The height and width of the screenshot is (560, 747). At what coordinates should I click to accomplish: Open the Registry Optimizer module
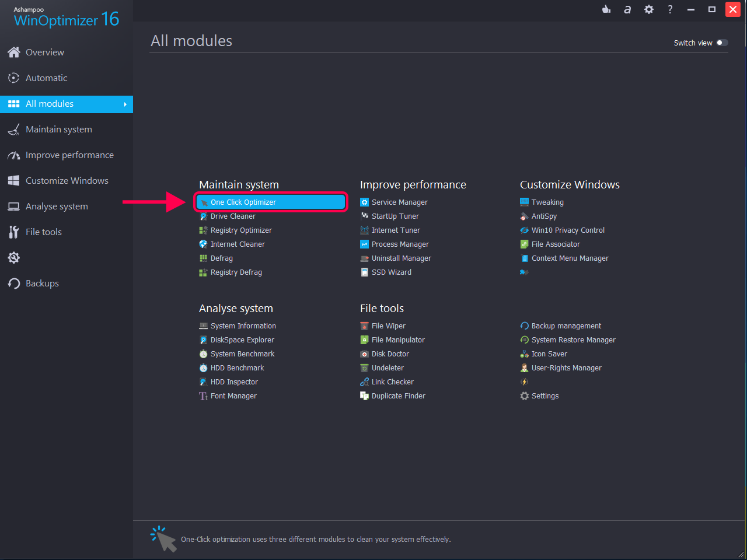[x=241, y=230]
